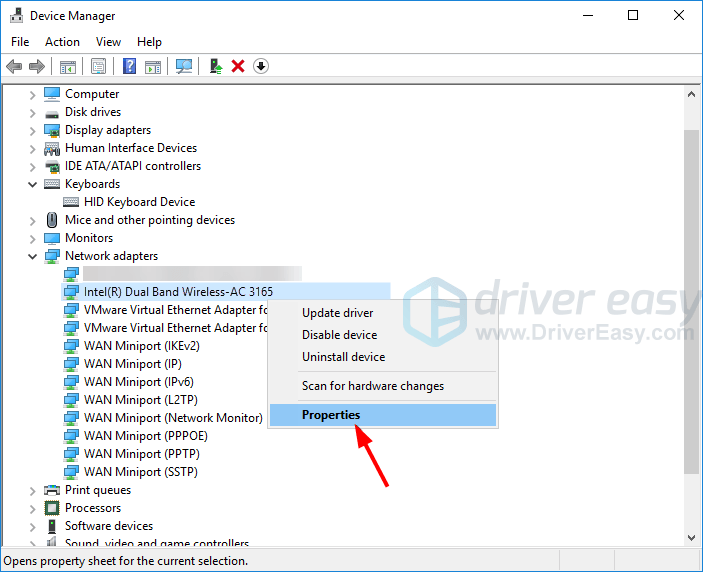
Task: Click the Computer category icon
Action: click(x=52, y=94)
